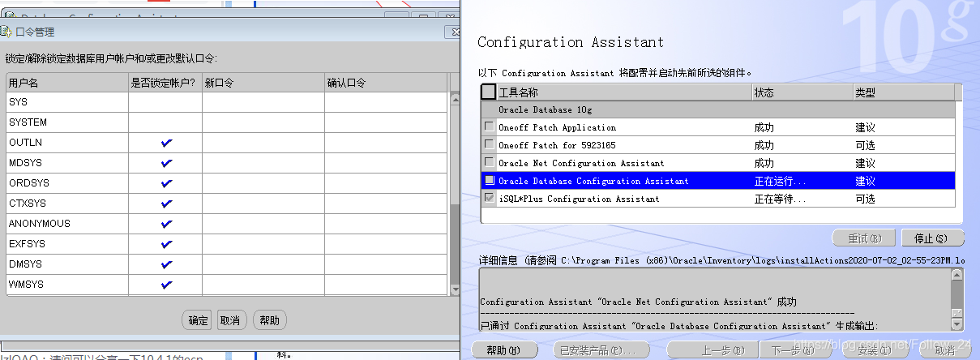Viewport: 980px width, 360px height.
Task: Click the 重试 button
Action: point(863,238)
